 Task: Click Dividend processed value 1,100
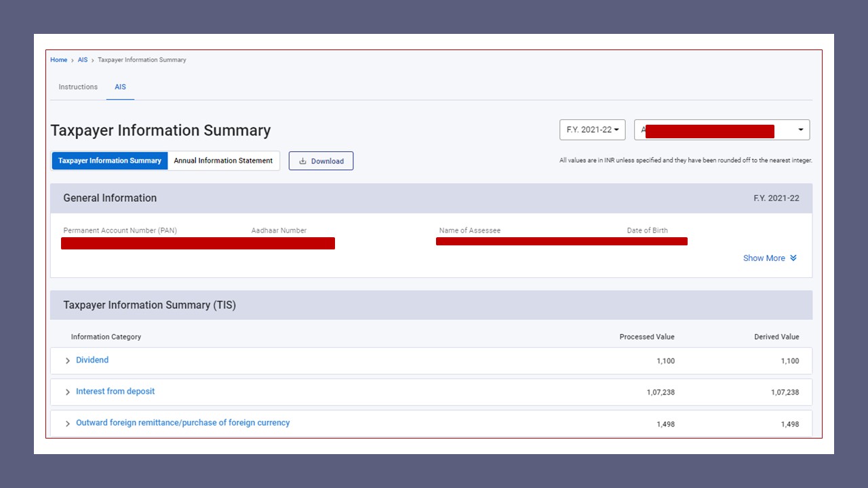[x=665, y=361]
